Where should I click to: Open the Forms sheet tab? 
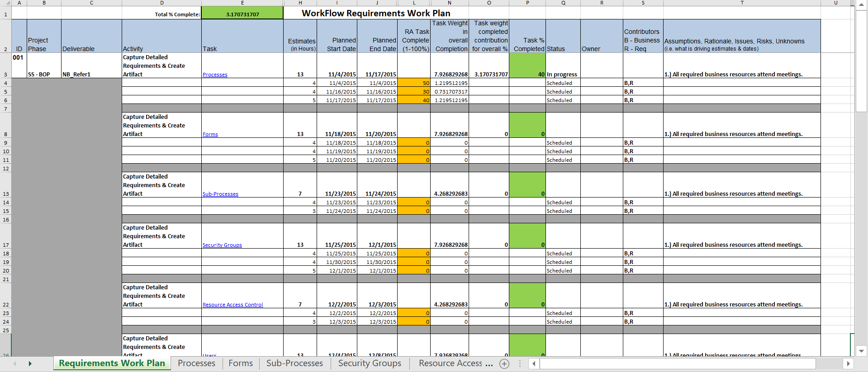pyautogui.click(x=241, y=363)
